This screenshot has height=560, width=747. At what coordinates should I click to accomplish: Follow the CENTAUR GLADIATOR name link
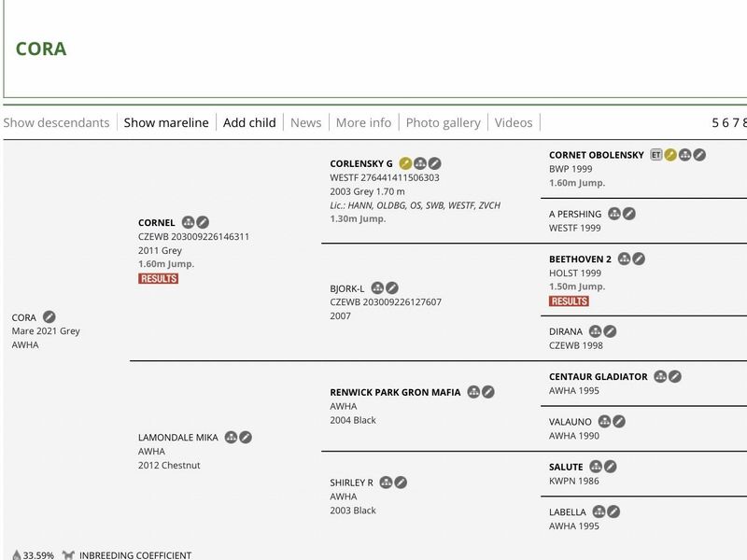coord(598,377)
